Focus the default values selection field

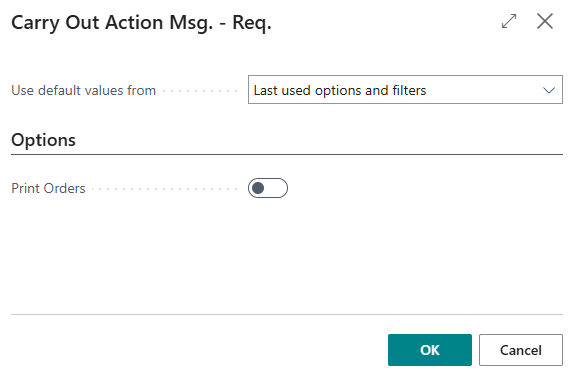[405, 90]
